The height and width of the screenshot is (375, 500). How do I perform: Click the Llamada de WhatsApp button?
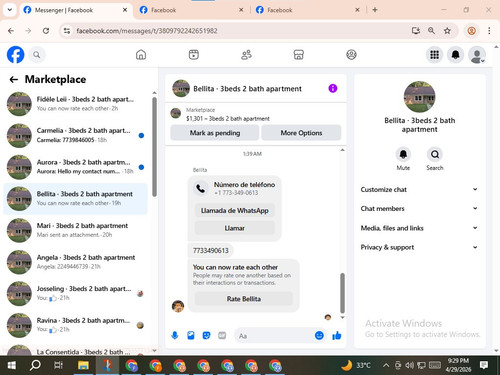(235, 211)
